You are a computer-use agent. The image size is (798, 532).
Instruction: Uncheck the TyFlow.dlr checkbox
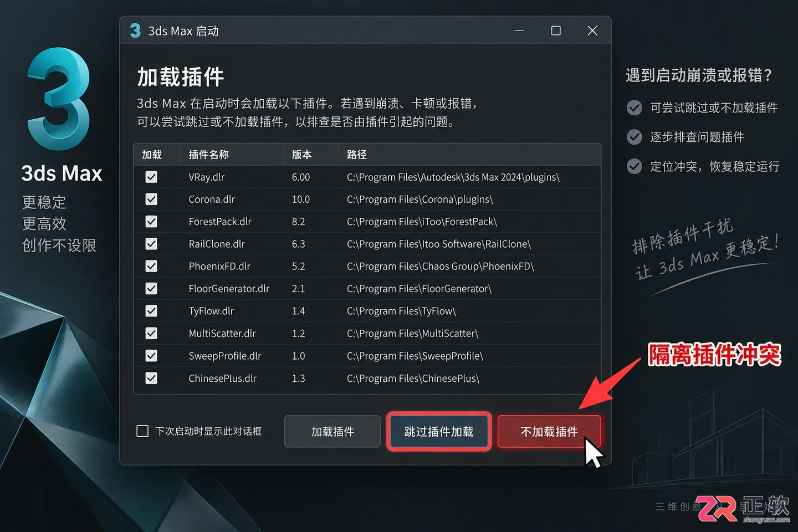151,311
